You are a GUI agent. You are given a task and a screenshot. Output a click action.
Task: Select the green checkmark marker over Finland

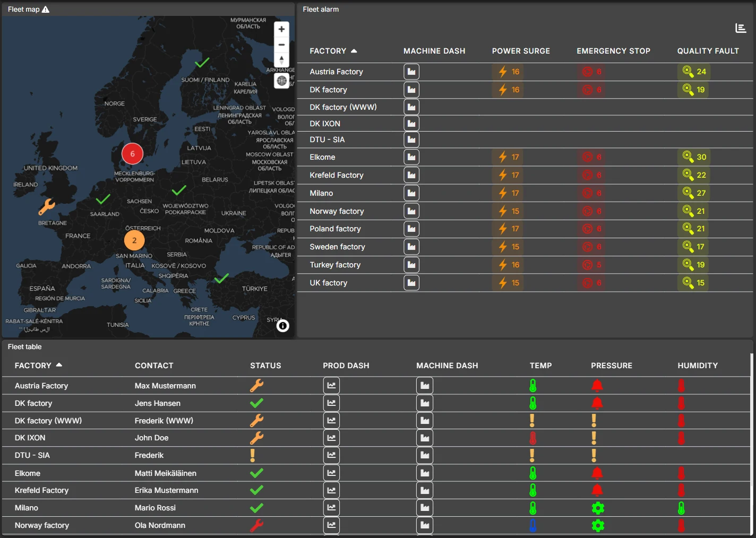(x=202, y=63)
